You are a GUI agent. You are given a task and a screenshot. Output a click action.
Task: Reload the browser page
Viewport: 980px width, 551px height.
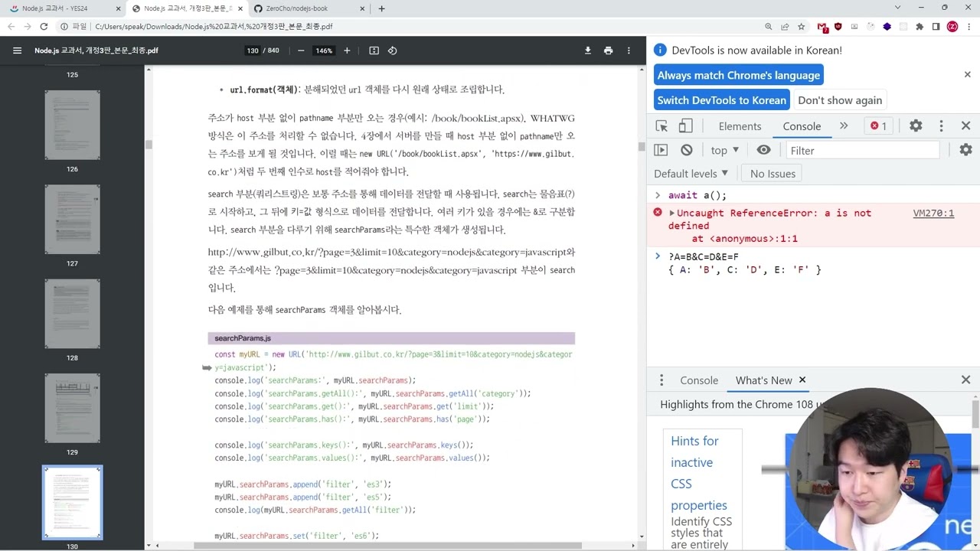click(x=44, y=26)
